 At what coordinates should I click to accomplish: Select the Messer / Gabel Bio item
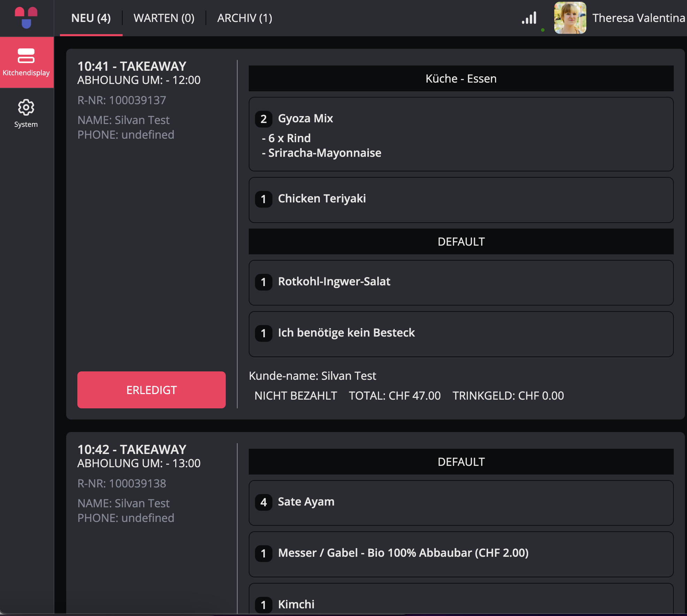coord(461,554)
